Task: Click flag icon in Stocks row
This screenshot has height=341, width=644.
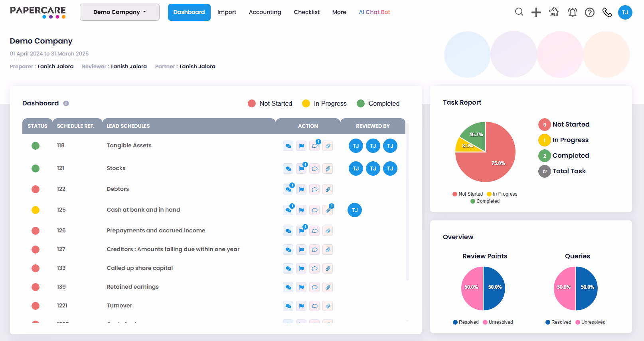Action: [302, 169]
